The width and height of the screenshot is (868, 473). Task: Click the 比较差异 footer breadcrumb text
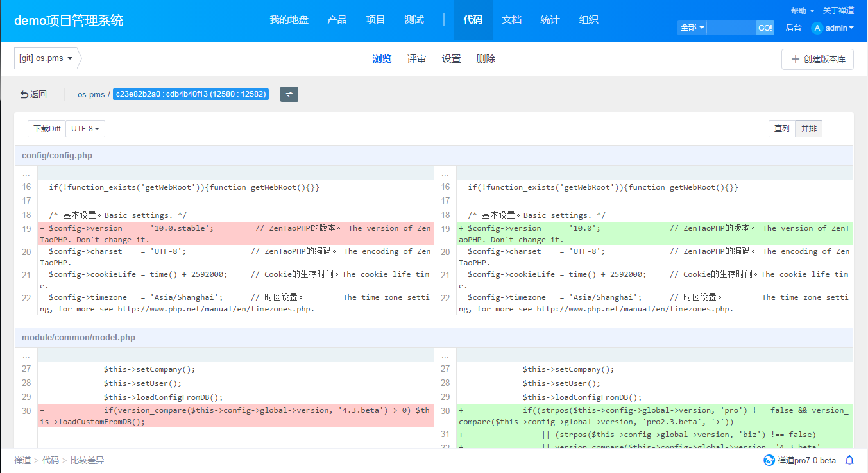tap(87, 460)
